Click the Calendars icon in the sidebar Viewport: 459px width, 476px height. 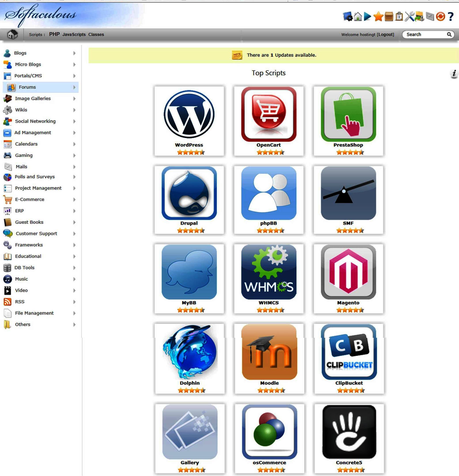(x=8, y=144)
